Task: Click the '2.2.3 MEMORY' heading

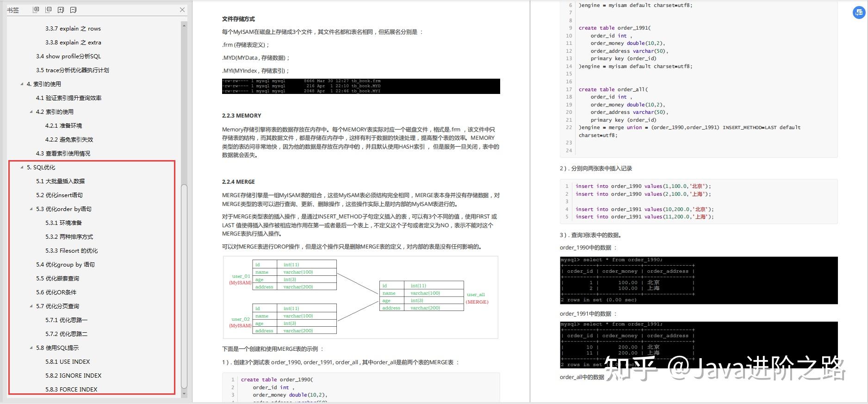Action: (242, 116)
